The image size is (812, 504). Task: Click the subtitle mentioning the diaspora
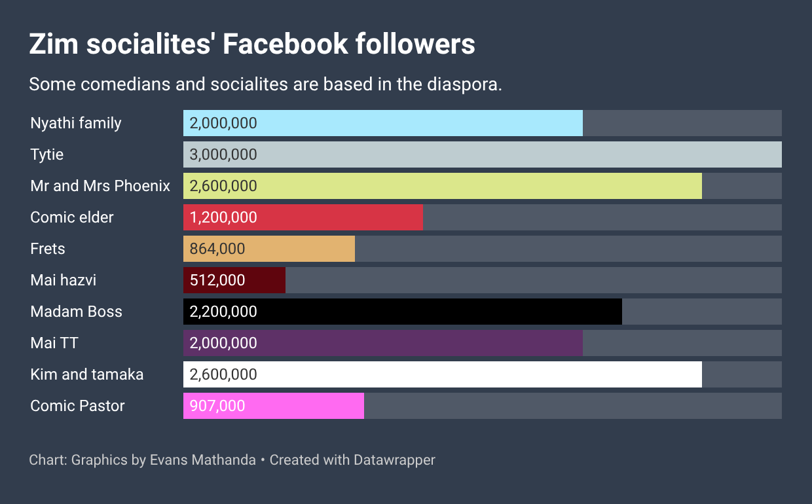(x=265, y=84)
